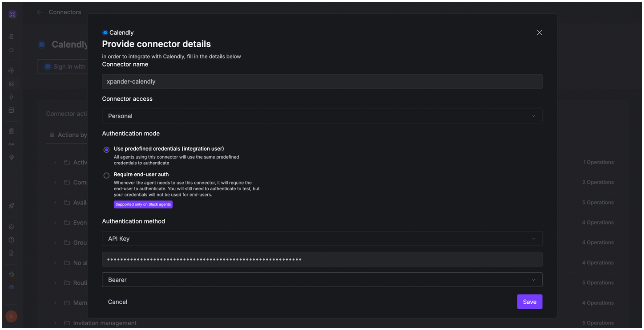Click the rocket icon in sidebar
644x330 pixels.
pos(11,206)
